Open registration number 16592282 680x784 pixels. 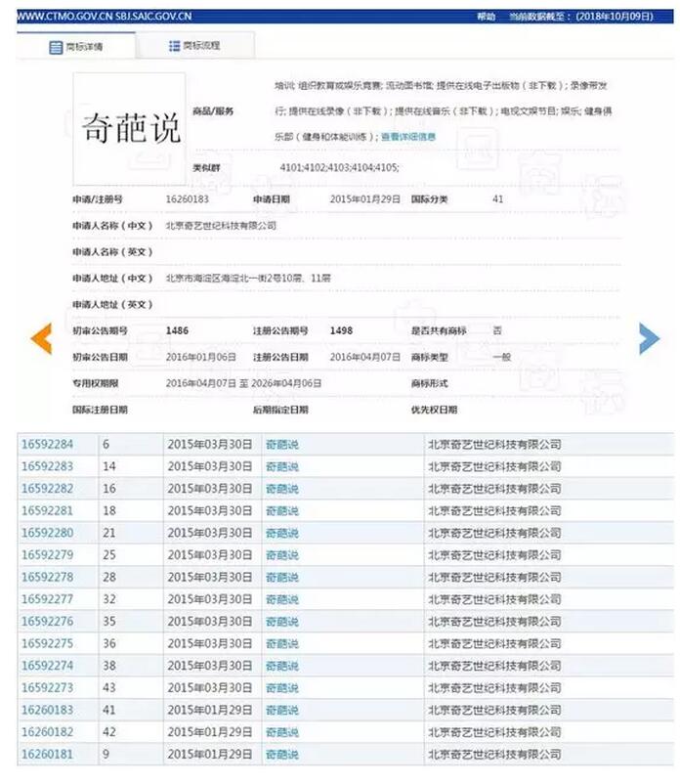pos(48,489)
